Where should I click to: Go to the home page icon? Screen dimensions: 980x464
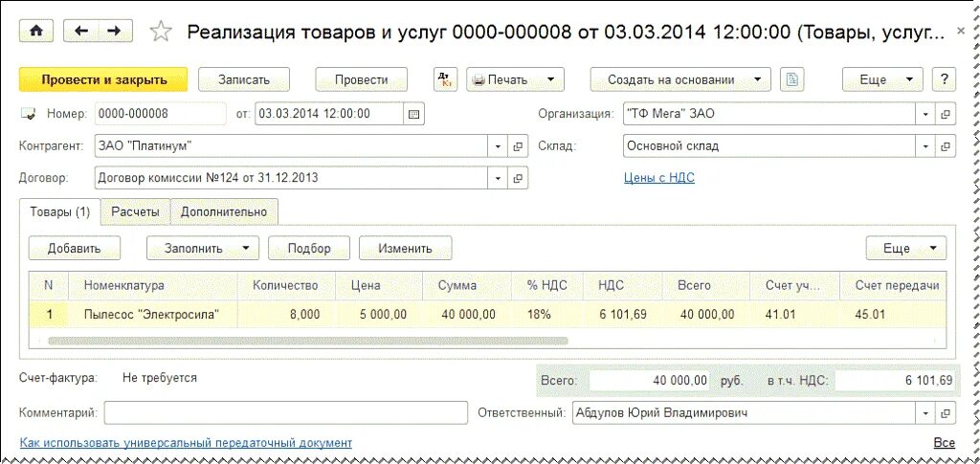36,31
